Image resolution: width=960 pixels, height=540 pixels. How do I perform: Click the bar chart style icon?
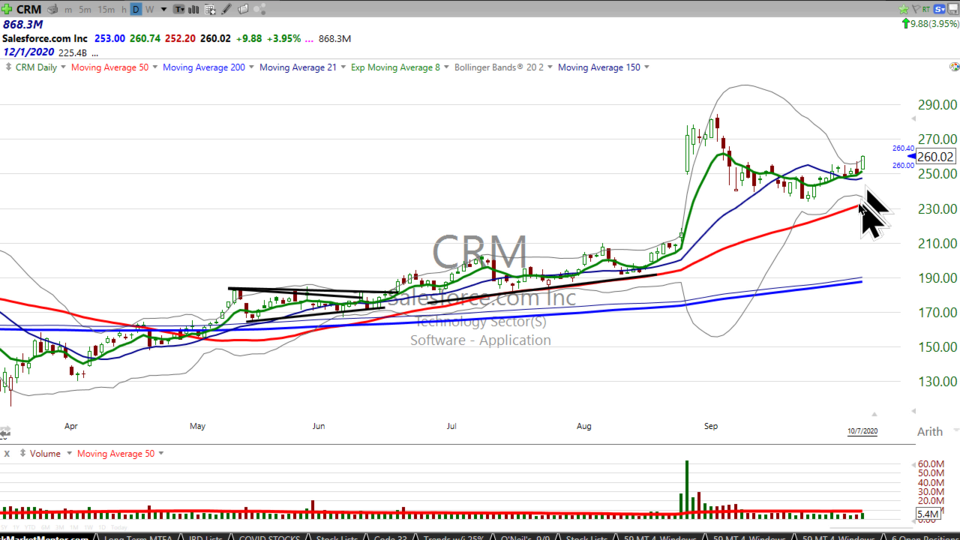pos(193,10)
